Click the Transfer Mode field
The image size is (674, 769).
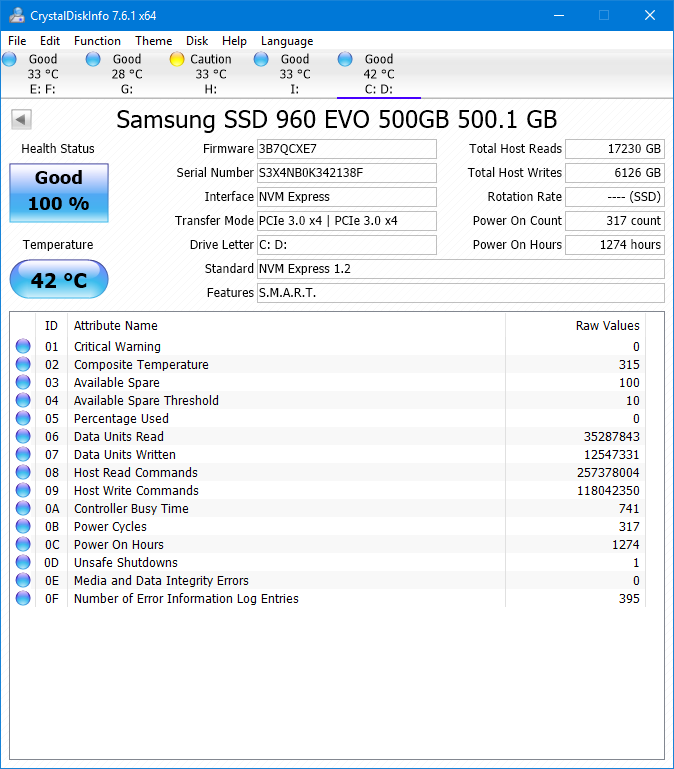coord(347,221)
